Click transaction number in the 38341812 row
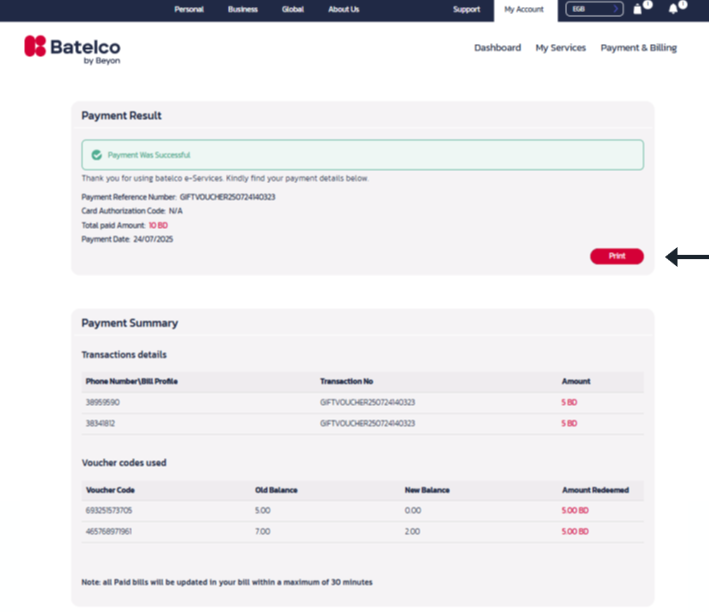709x612 pixels. [367, 423]
